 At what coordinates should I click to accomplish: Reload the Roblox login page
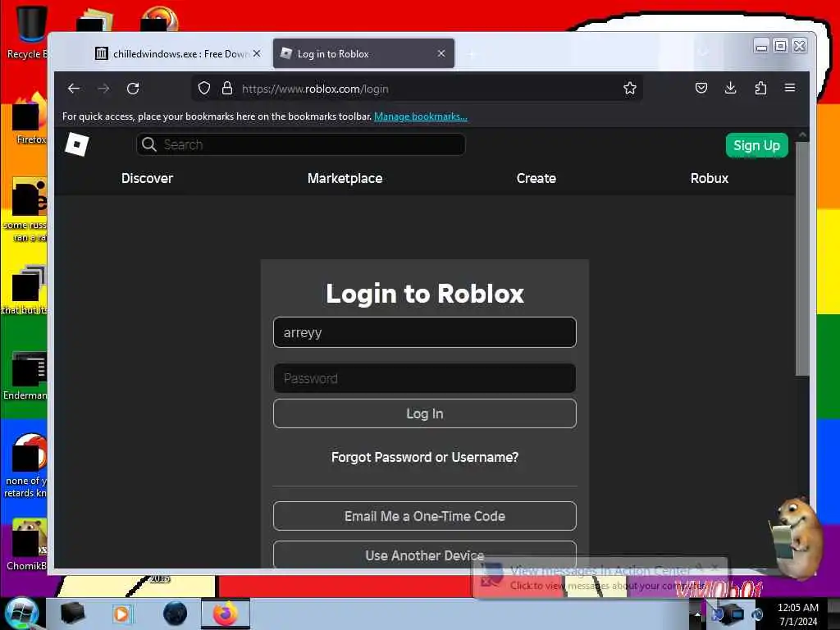(133, 89)
